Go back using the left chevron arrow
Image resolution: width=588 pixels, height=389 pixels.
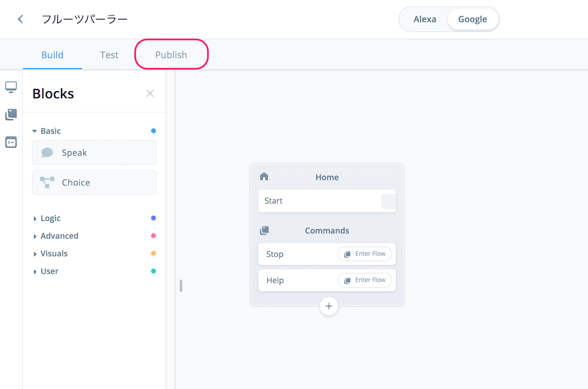point(21,19)
